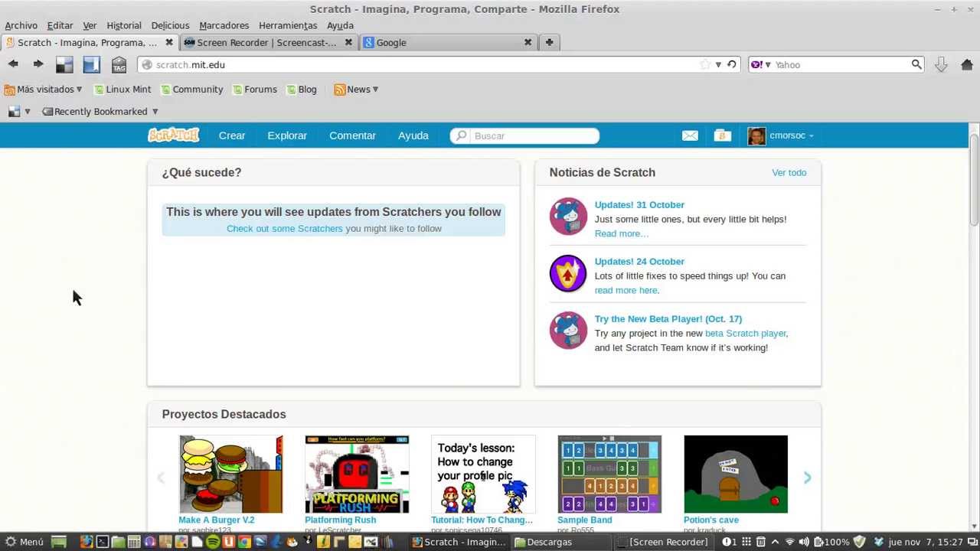This screenshot has height=551, width=980.
Task: Open the Forums bookmark
Action: coord(254,90)
